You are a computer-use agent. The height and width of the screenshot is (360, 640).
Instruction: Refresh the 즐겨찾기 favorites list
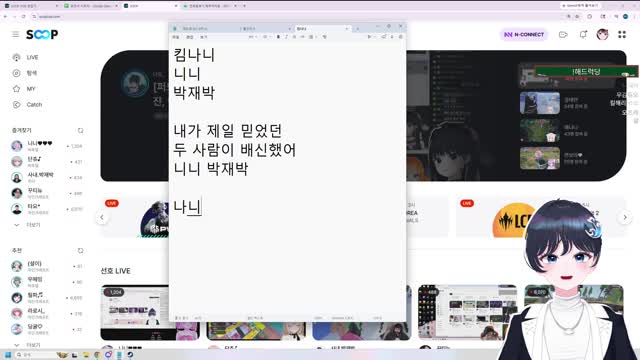click(80, 131)
